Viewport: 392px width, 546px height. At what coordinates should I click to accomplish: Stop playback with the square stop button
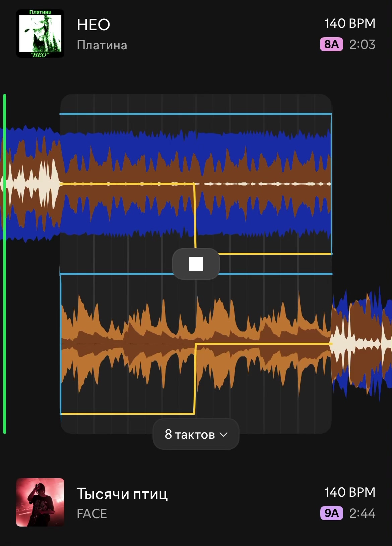pos(196,264)
